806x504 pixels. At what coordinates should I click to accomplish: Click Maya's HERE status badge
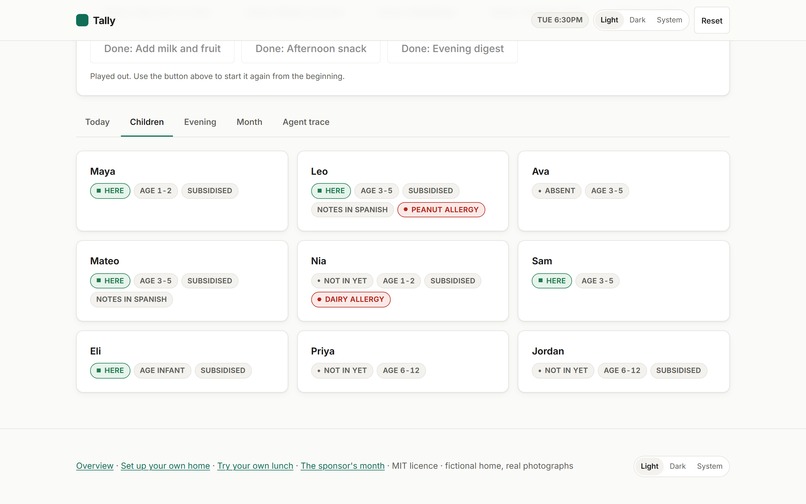point(110,191)
